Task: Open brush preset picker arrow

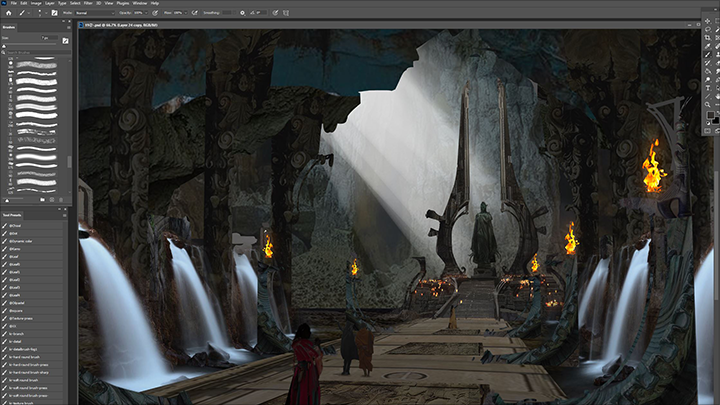Action: click(x=46, y=13)
